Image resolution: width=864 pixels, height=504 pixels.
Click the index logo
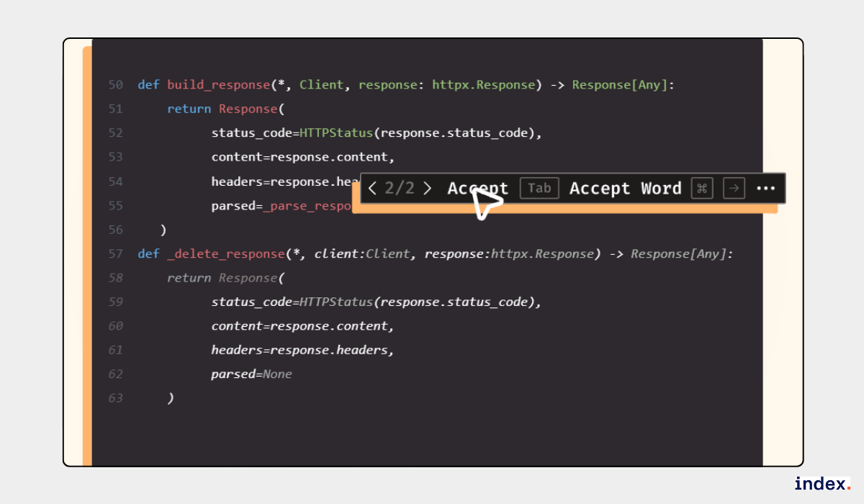[822, 484]
